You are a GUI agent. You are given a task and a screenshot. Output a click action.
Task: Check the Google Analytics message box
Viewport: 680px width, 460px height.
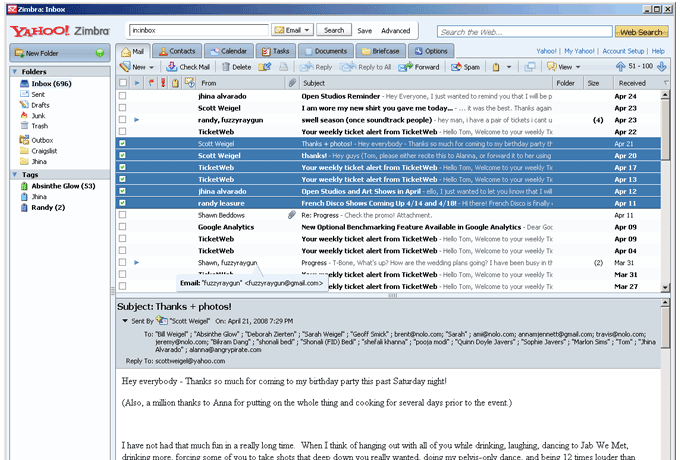tap(123, 227)
